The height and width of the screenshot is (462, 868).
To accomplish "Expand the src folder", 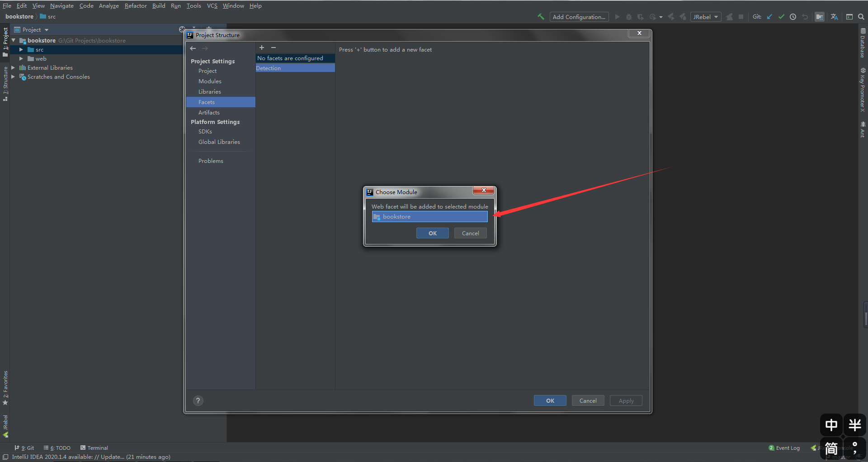I will 21,50.
